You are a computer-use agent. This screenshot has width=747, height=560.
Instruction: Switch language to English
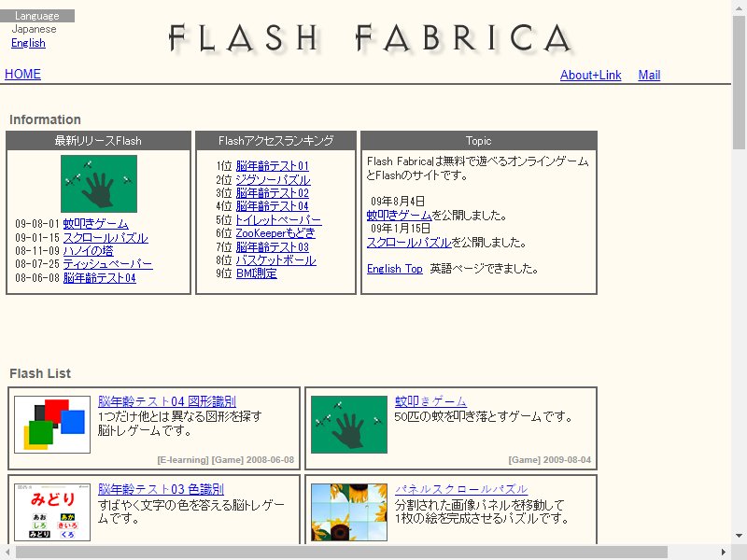pos(28,43)
